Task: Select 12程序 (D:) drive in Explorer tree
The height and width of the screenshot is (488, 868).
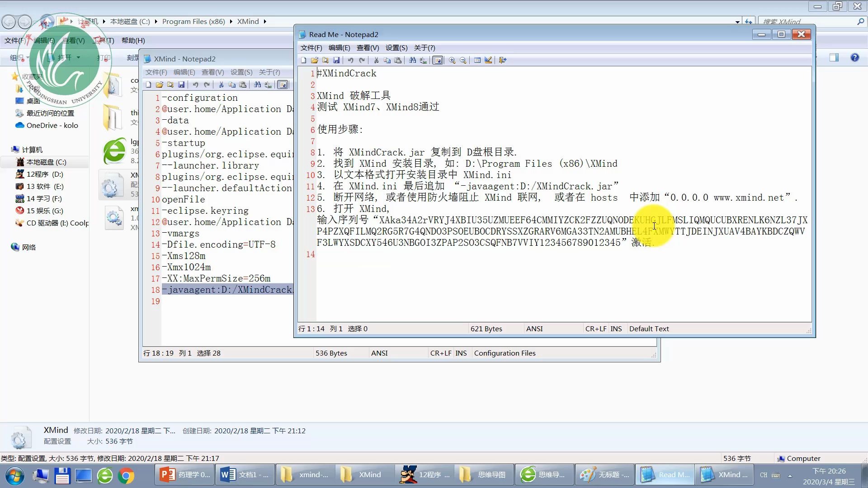Action: [x=45, y=174]
